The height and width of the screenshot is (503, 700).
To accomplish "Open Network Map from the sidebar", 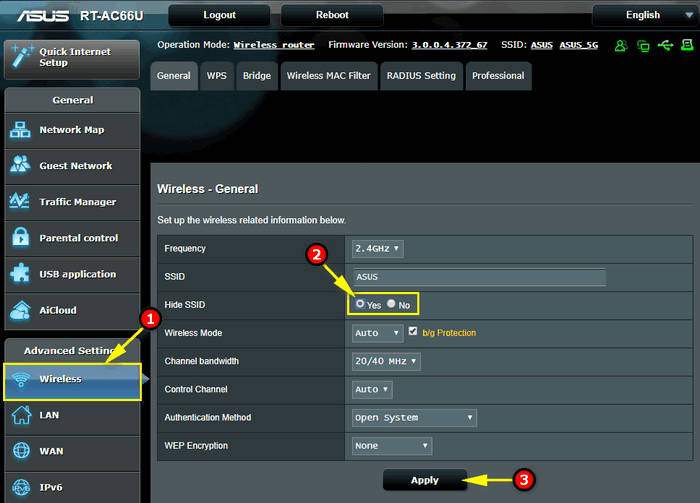I will tap(70, 130).
